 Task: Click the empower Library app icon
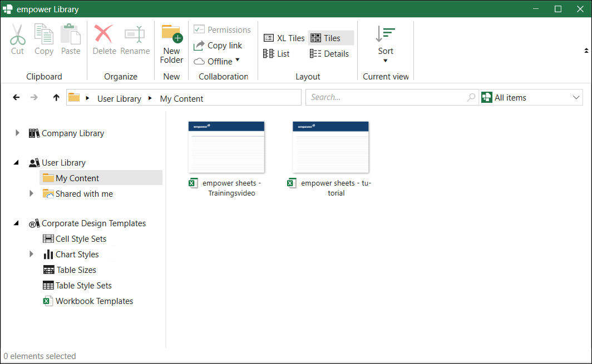pos(8,9)
